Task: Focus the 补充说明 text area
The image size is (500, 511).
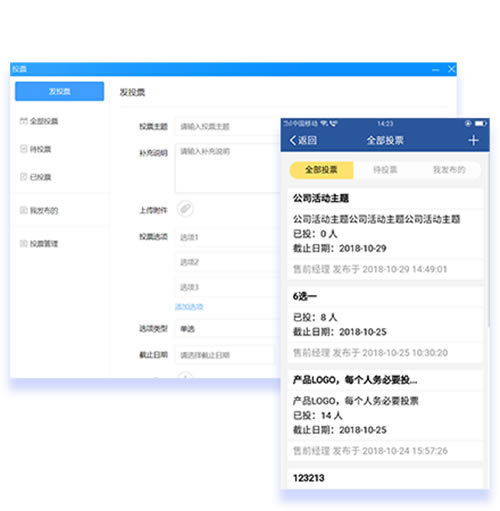Action: click(x=228, y=168)
